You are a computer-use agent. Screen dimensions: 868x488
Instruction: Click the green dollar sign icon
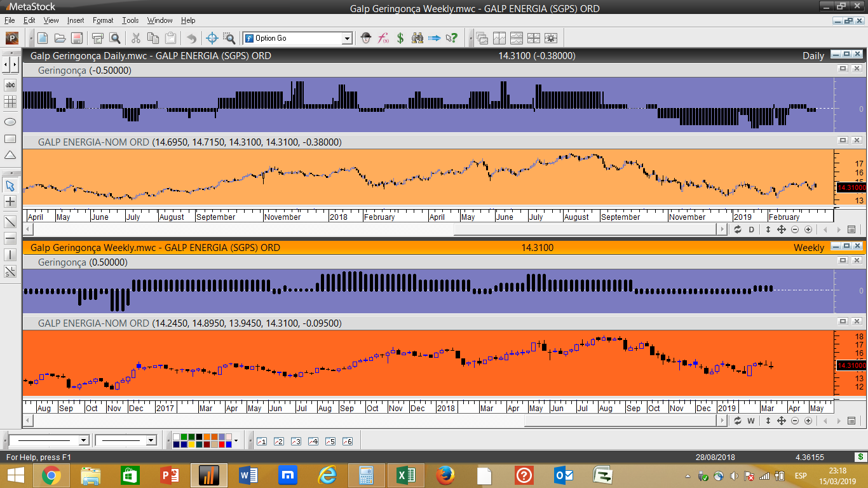click(x=400, y=38)
